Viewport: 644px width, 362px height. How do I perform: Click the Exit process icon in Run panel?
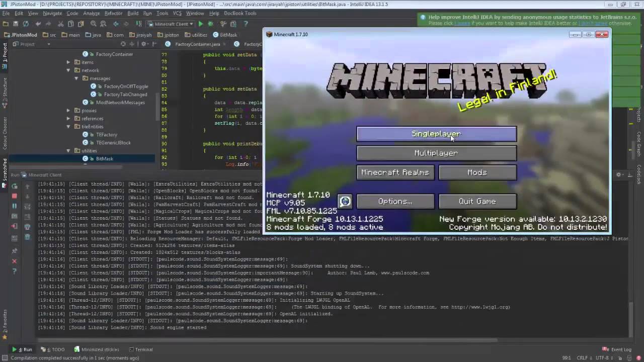15,226
